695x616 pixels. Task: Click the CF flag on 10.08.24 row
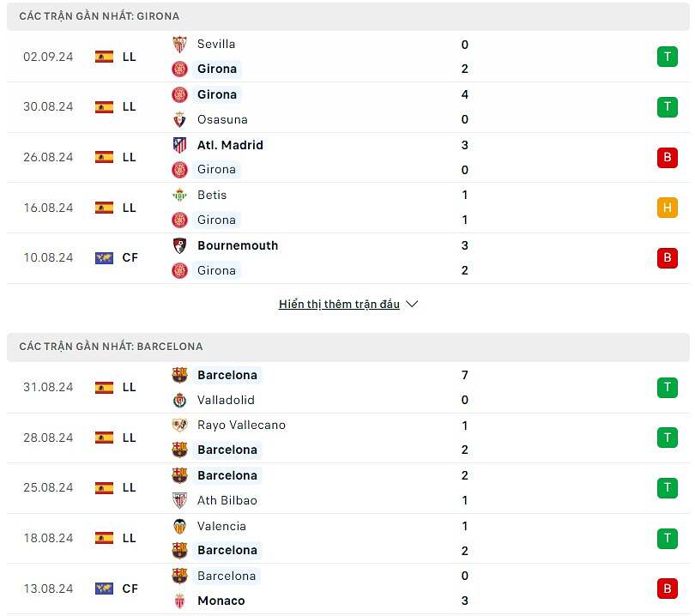tap(104, 257)
